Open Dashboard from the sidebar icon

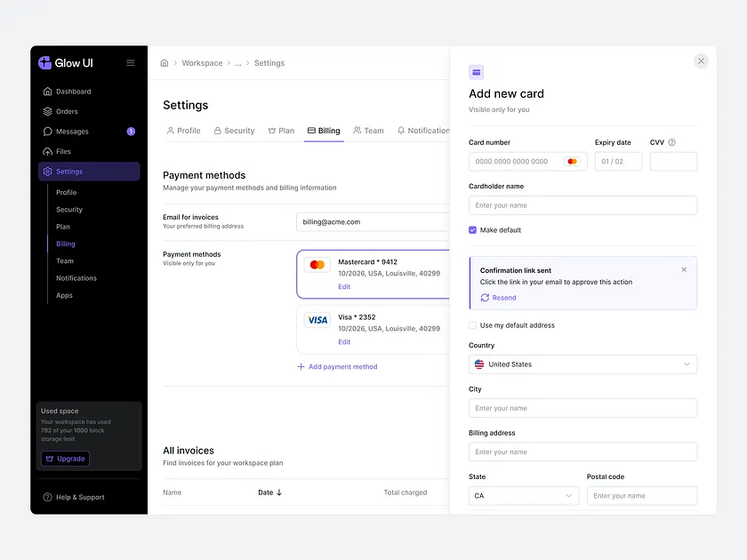pos(46,91)
